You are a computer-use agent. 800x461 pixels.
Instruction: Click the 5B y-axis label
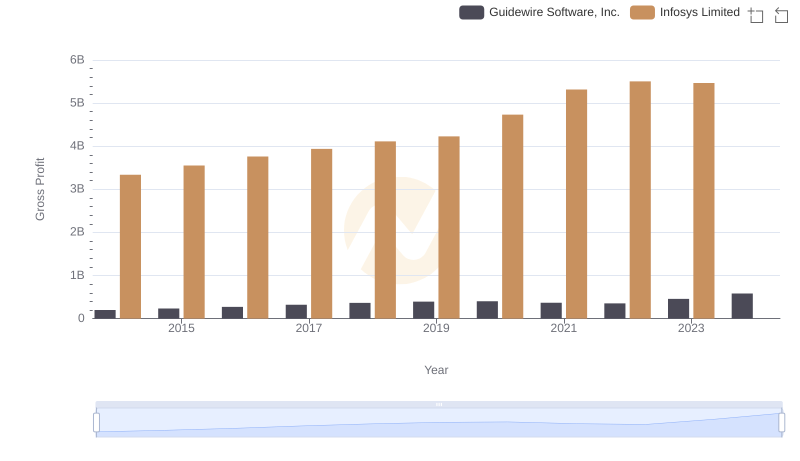pos(77,103)
